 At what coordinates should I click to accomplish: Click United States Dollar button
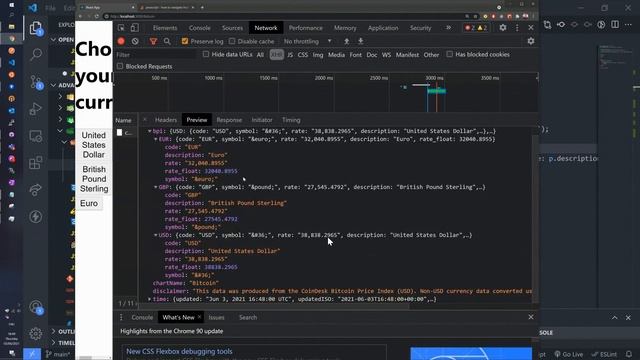pyautogui.click(x=93, y=145)
